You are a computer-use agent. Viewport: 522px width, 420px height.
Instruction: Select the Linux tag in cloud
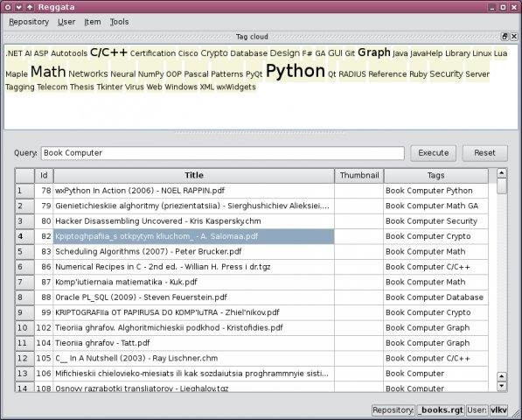pos(482,53)
